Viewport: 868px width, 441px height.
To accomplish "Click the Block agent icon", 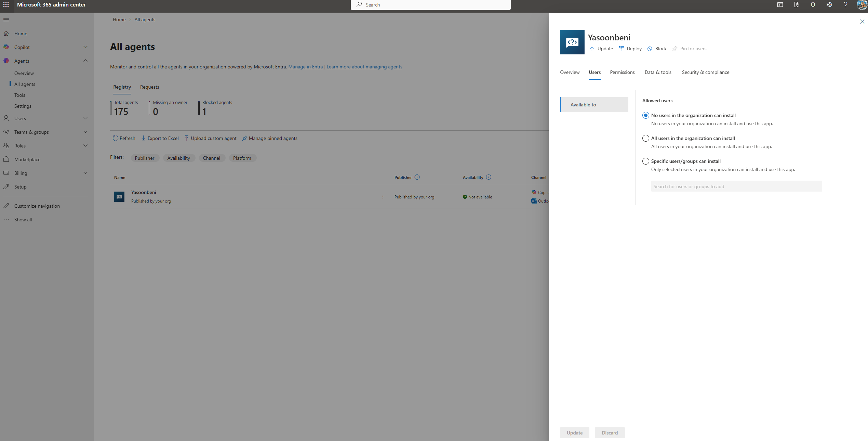I will click(650, 49).
